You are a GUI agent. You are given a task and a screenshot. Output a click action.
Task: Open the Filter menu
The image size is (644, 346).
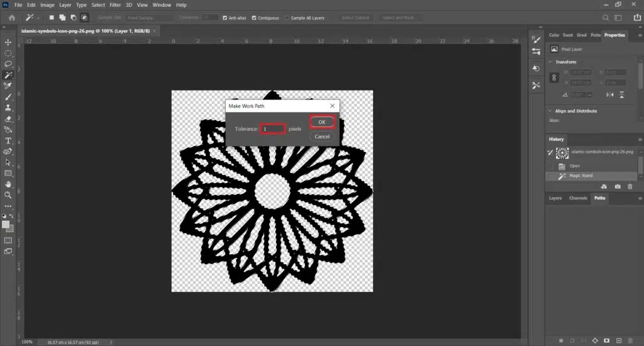point(115,5)
